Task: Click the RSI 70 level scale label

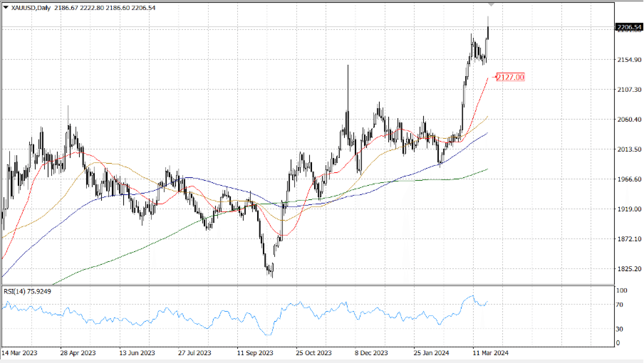Action: [x=619, y=305]
